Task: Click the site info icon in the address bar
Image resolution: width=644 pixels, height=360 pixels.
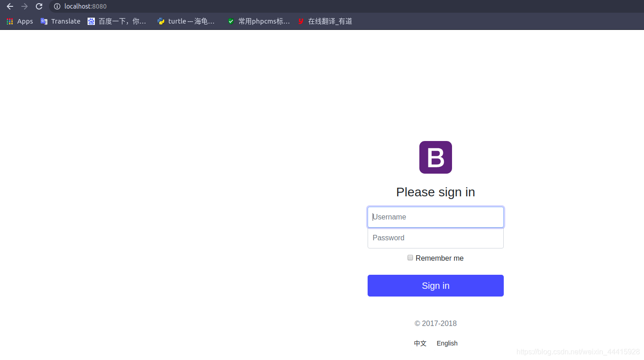Action: point(57,6)
